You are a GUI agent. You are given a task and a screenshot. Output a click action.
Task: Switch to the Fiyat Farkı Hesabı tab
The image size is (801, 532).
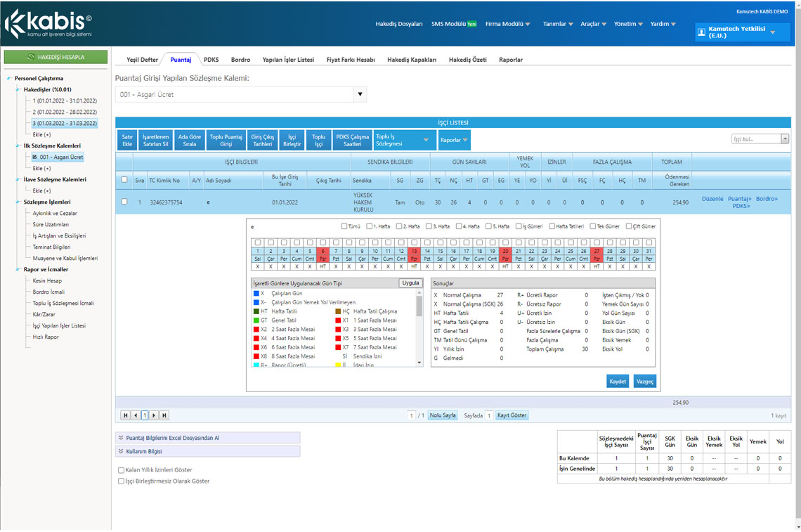coord(351,60)
